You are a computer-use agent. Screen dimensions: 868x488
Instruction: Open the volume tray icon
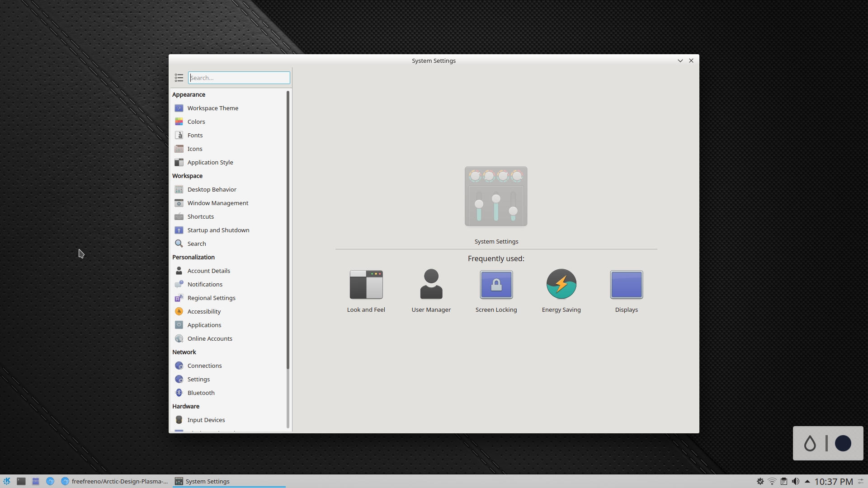tap(796, 481)
